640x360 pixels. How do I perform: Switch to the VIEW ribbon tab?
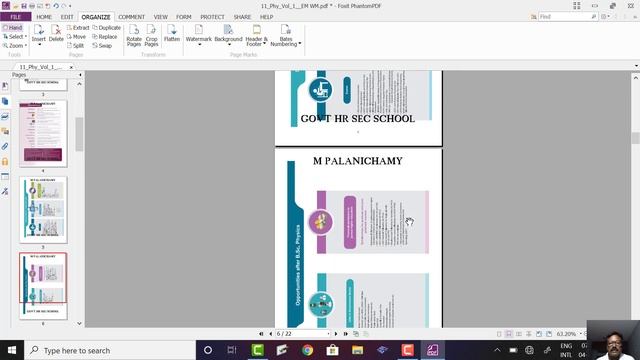click(160, 17)
